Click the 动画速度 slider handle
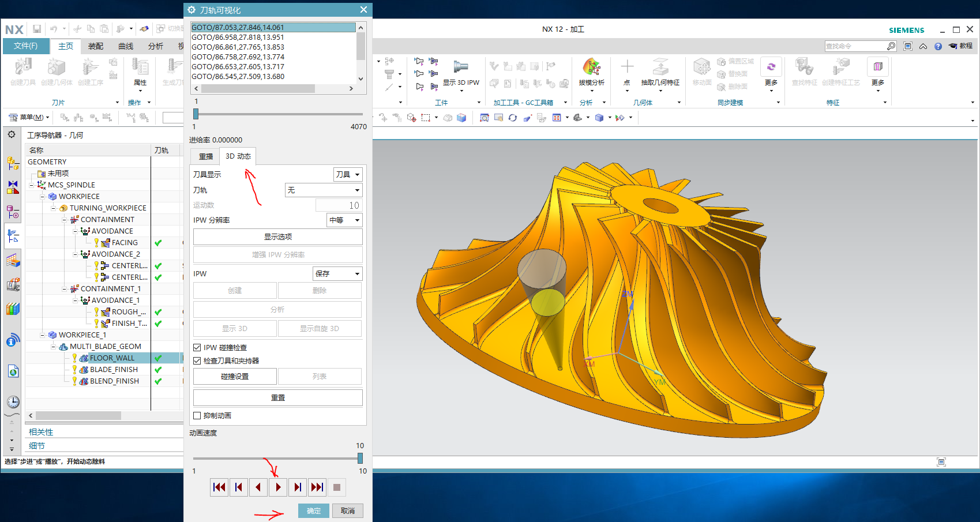 click(360, 458)
